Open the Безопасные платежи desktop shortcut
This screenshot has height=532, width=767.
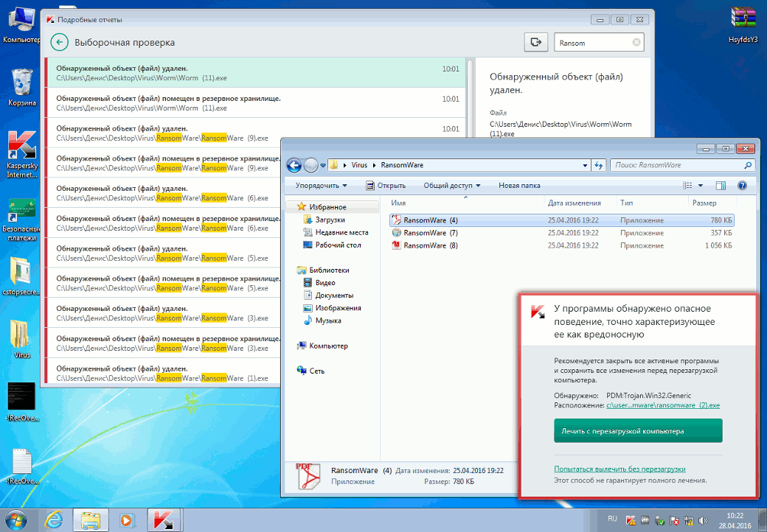(21, 220)
